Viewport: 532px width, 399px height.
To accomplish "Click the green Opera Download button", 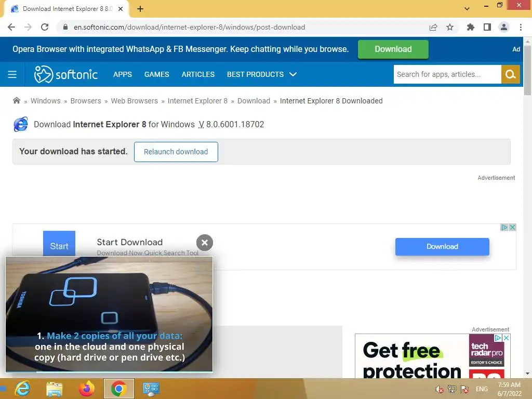I will tap(393, 49).
